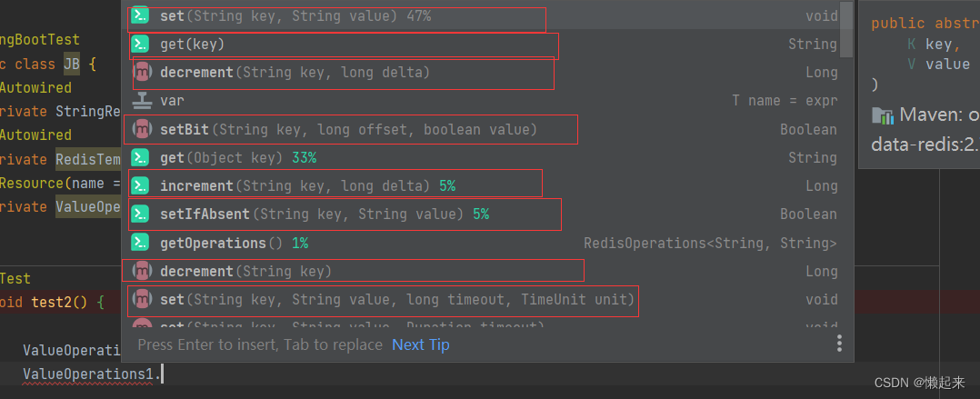Click the icon next to setIfAbsent
The height and width of the screenshot is (399, 980).
click(x=140, y=214)
